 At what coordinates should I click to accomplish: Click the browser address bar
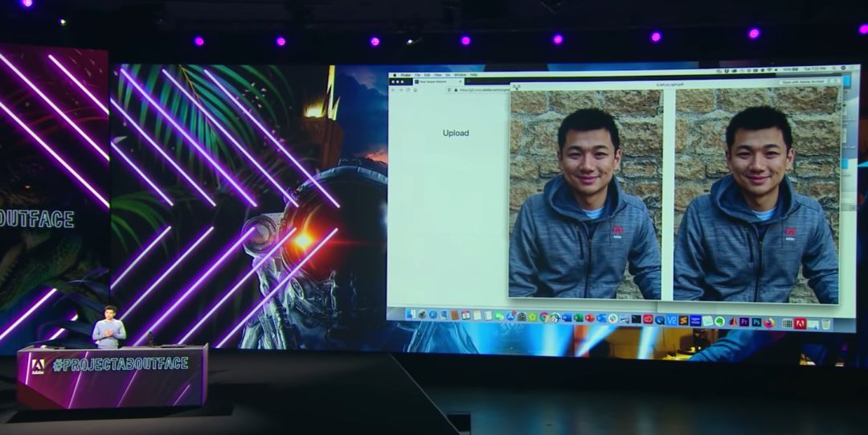pos(476,90)
